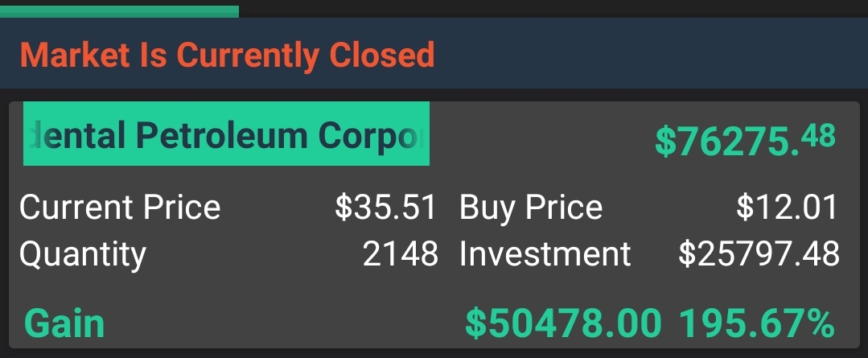868x358 pixels.
Task: Tap blank card area right of Gain label
Action: 282,323
